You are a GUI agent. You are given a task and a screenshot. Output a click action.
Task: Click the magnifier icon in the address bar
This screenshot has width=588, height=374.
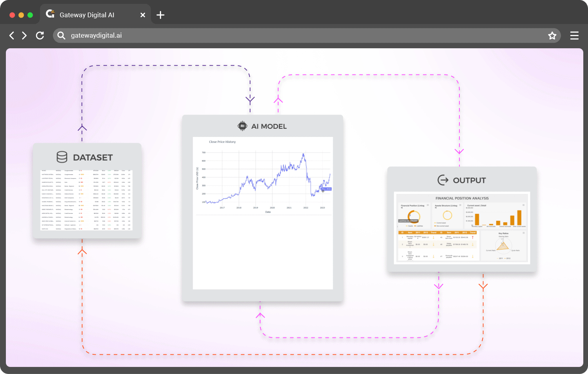[61, 36]
